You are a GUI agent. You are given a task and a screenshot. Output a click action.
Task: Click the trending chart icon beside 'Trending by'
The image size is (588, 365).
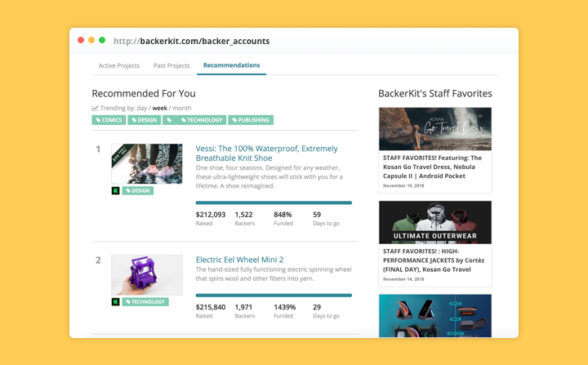pyautogui.click(x=96, y=108)
